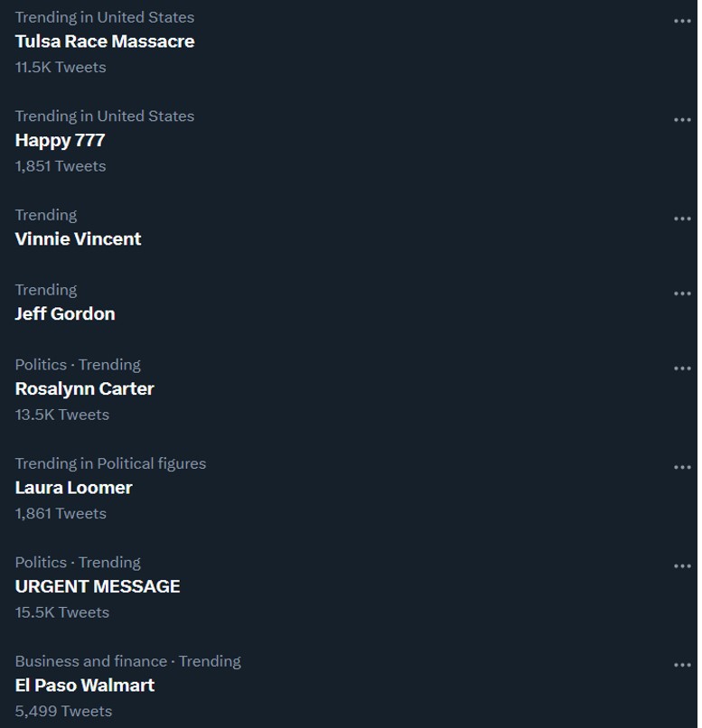Screen dimensions: 702x728
Task: Open more options for Happy 777 trend
Action: (x=681, y=119)
